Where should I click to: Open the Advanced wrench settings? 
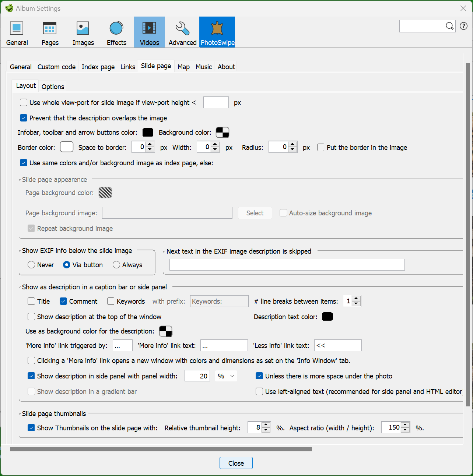point(182,32)
